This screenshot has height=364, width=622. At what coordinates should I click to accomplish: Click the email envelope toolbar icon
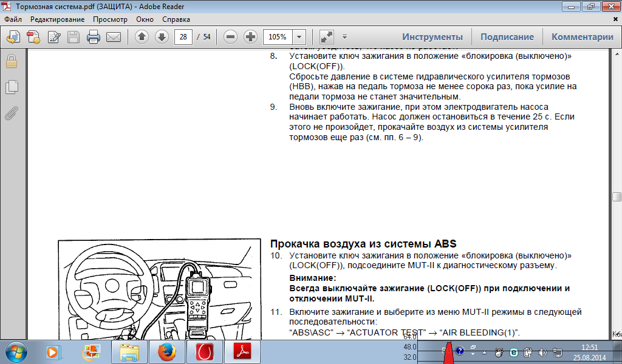[114, 37]
